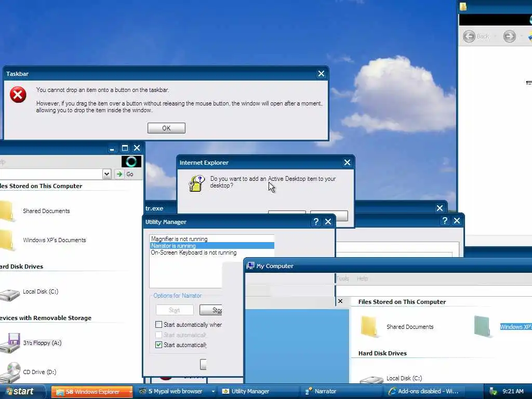Select 'Narrator is running' list entry

coord(212,246)
